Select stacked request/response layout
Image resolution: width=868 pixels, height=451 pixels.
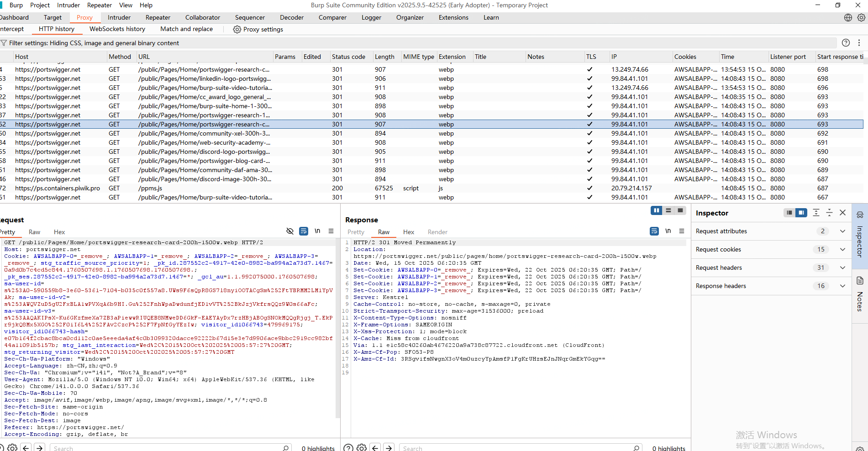[x=668, y=210]
